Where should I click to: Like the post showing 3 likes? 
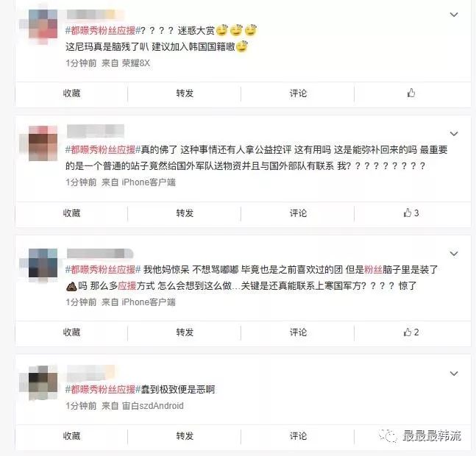tap(411, 213)
